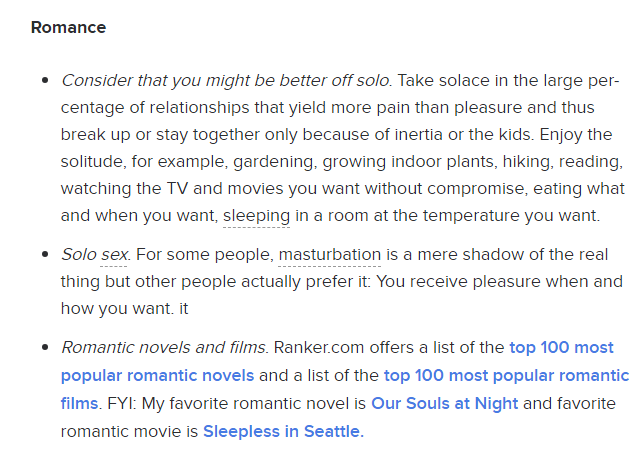Click the italic text "Romantic novels and films"

163,348
